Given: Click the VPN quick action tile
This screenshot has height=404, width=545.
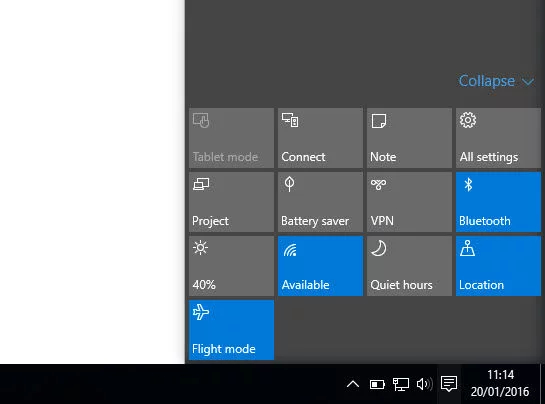Looking at the screenshot, I should (409, 202).
